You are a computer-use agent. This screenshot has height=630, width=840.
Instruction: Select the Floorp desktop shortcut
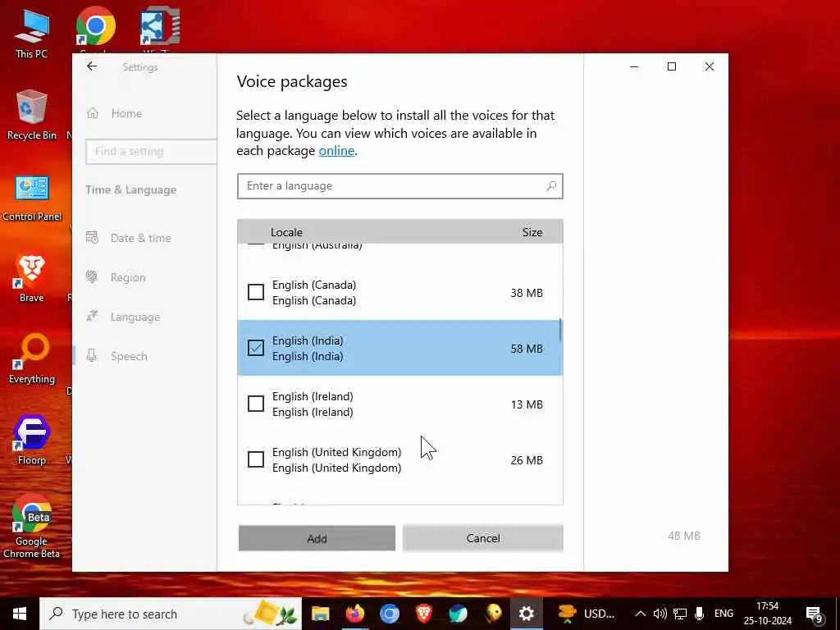pos(32,441)
